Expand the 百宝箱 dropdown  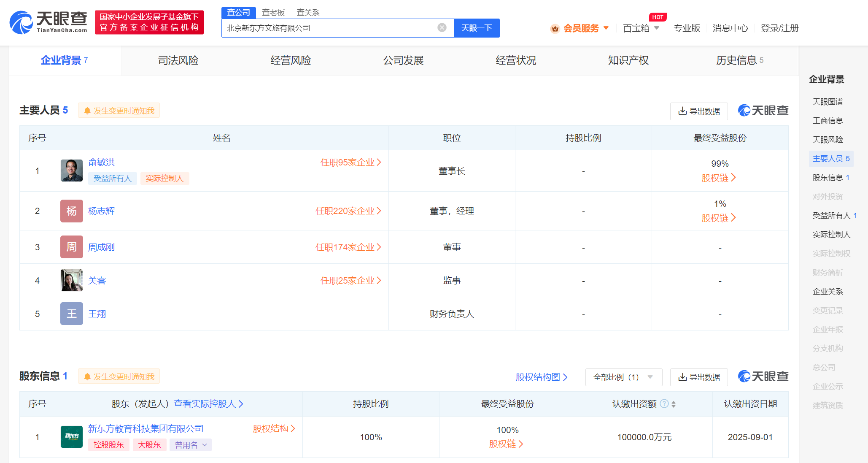[641, 28]
